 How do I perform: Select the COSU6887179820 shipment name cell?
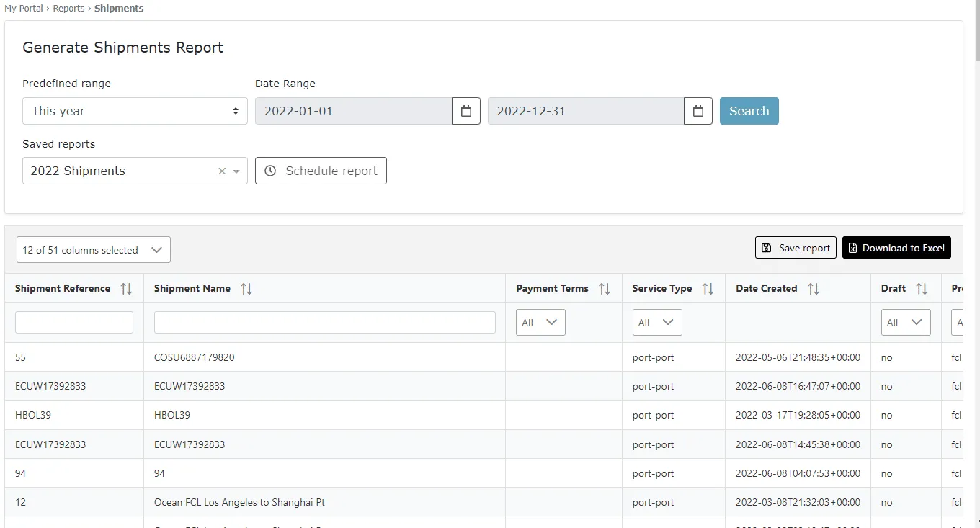coord(195,357)
